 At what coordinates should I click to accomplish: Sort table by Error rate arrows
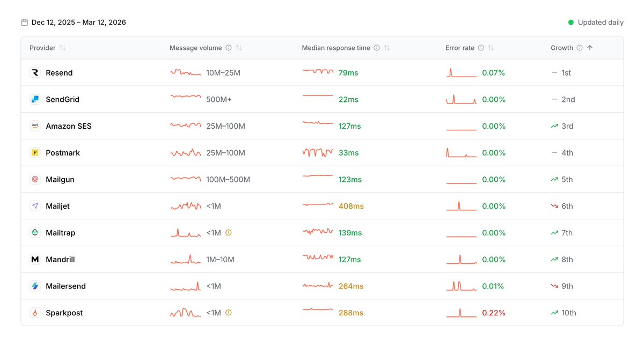pyautogui.click(x=491, y=48)
